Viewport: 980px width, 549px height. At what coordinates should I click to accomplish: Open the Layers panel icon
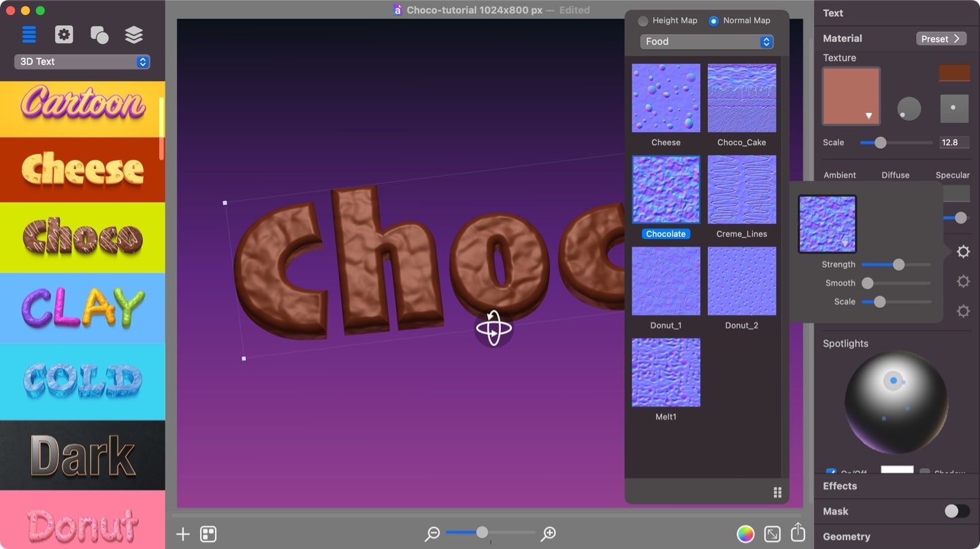(x=133, y=34)
